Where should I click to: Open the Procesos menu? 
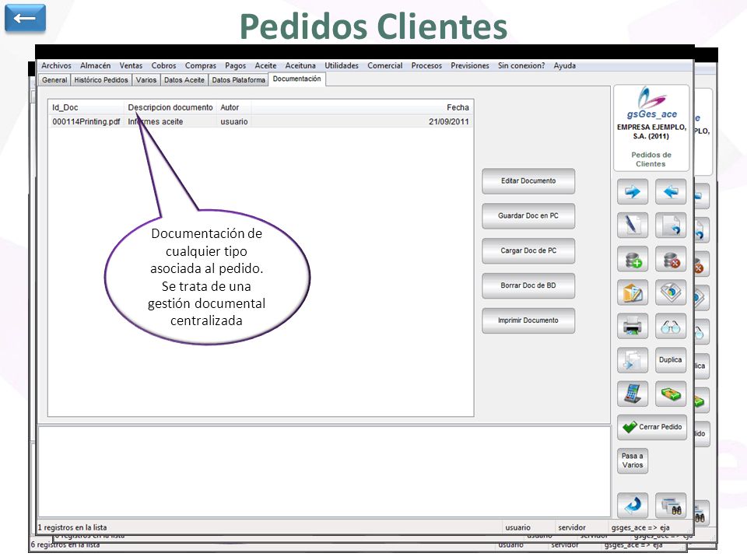[x=426, y=65]
